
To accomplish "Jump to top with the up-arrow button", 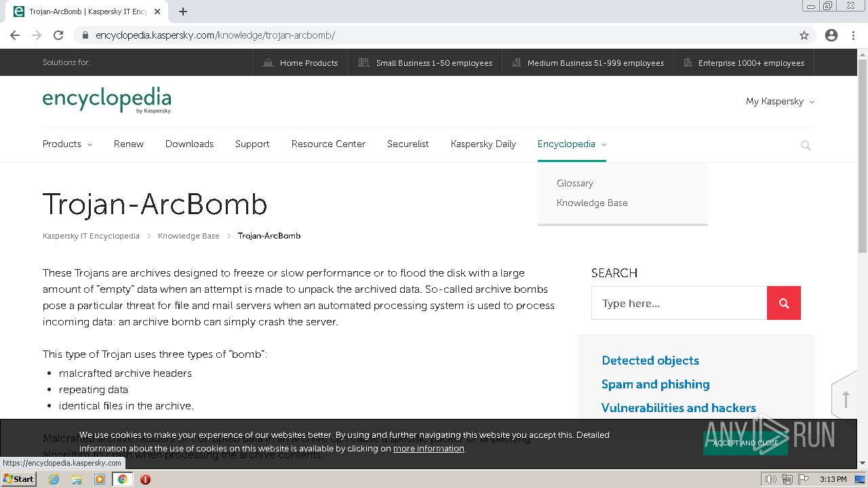I will click(845, 399).
